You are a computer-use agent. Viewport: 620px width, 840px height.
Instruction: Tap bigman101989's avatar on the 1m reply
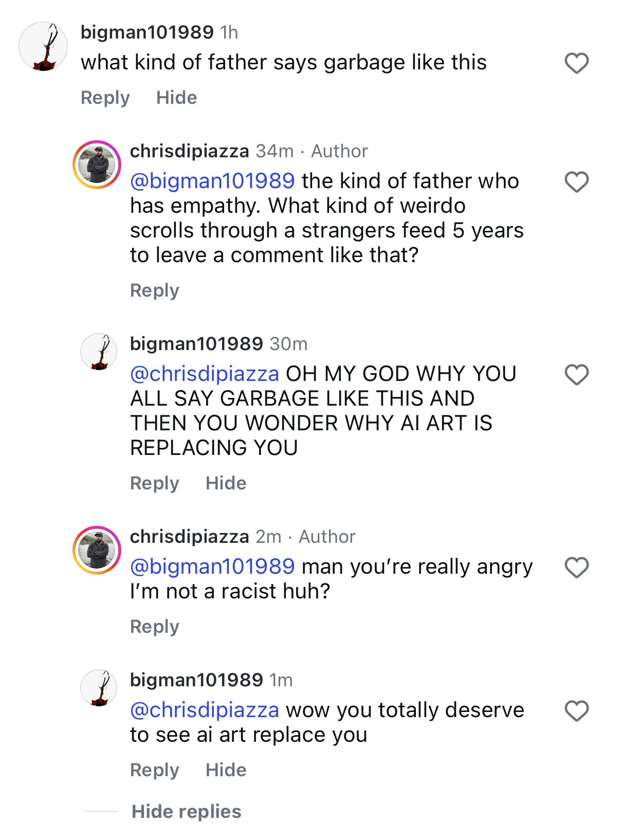pyautogui.click(x=99, y=688)
